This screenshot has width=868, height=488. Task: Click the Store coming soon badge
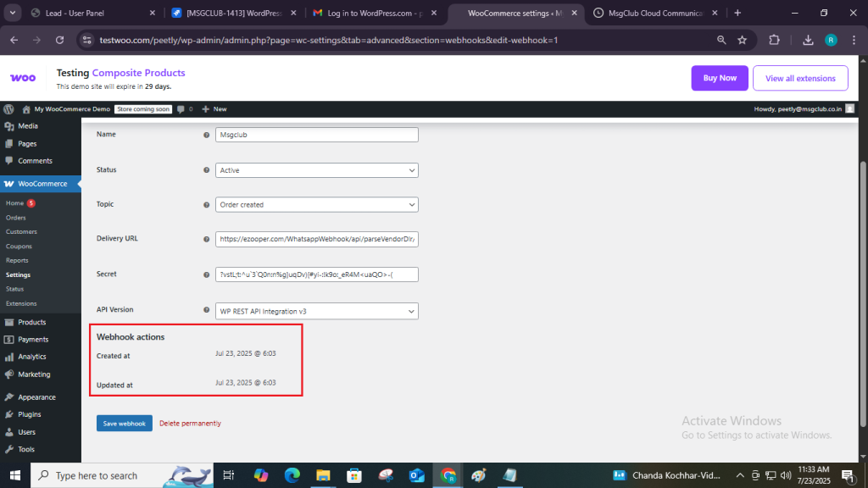tap(142, 109)
